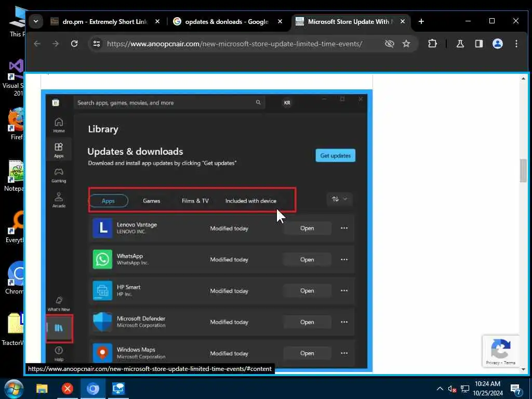Open the Action Center notifications icon

pos(516,389)
